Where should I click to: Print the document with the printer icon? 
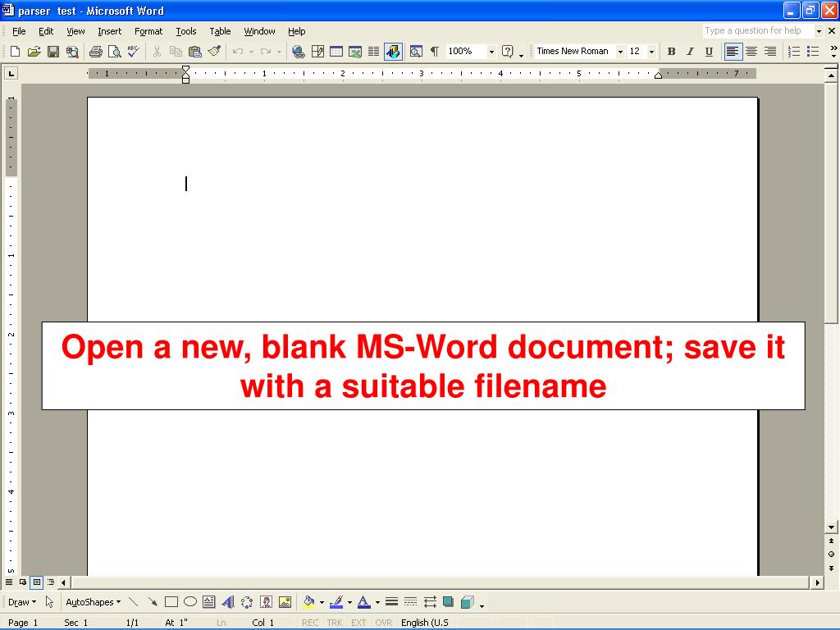[x=95, y=52]
